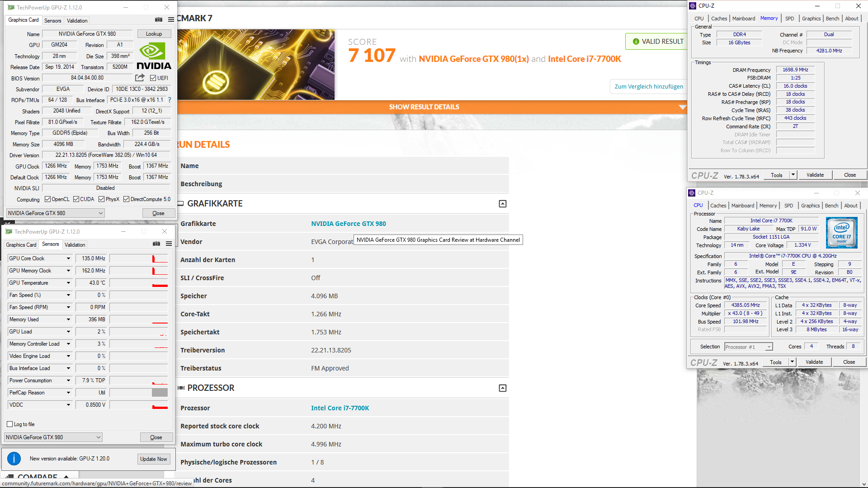
Task: Click the 3DMark result benchmark thumbnail image
Action: (x=256, y=65)
